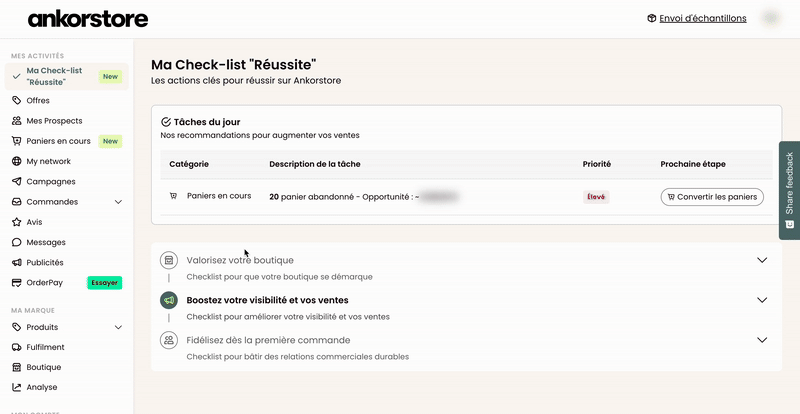Expand the Valorisez votre boutique checklist
The height and width of the screenshot is (414, 800).
(762, 260)
